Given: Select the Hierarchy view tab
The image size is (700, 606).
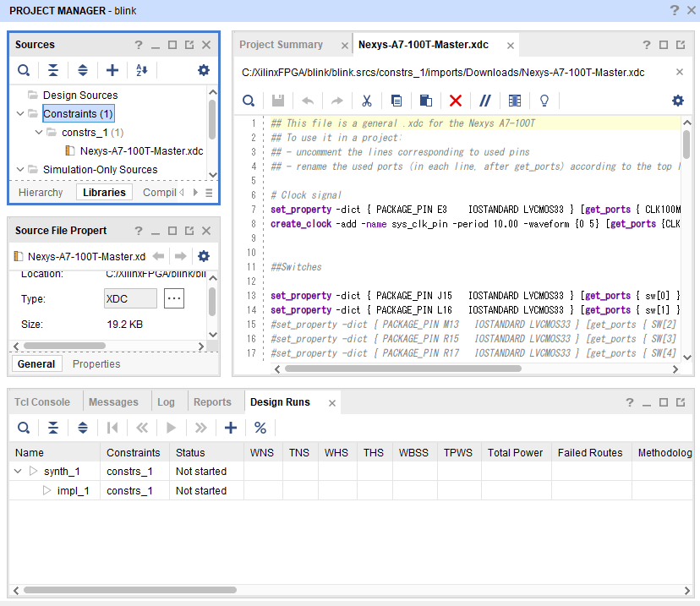Looking at the screenshot, I should (x=41, y=193).
